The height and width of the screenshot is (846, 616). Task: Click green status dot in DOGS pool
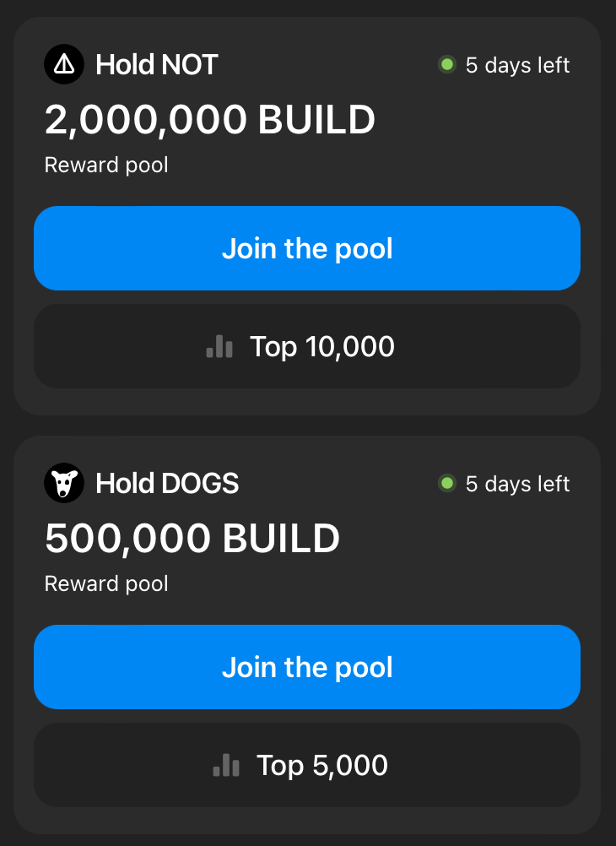pos(447,483)
